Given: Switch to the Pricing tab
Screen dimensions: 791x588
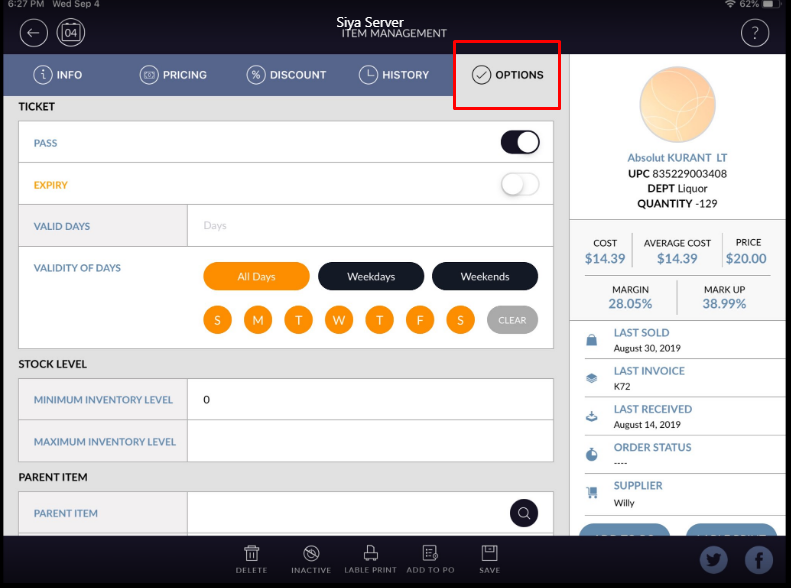Looking at the screenshot, I should click(x=173, y=75).
